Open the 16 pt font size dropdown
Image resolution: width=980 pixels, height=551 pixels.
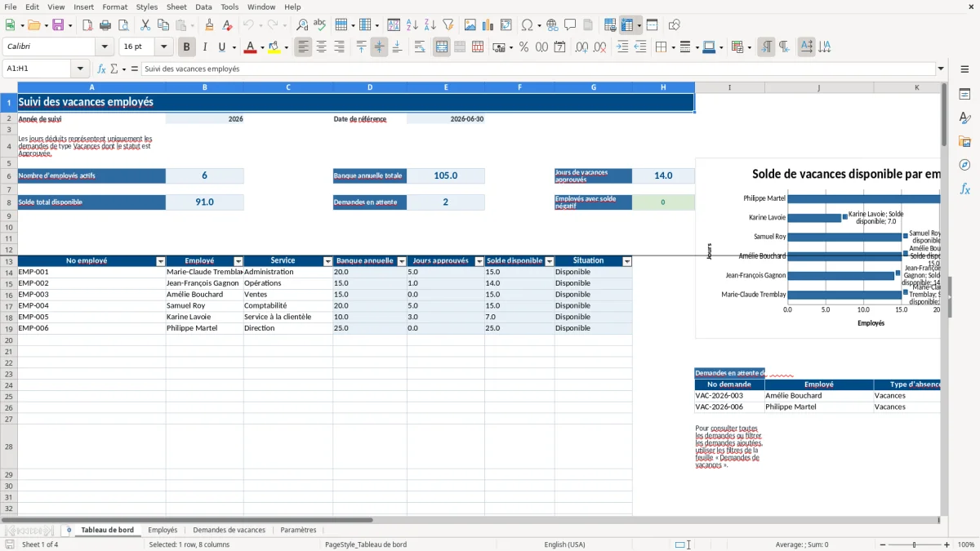coord(164,47)
